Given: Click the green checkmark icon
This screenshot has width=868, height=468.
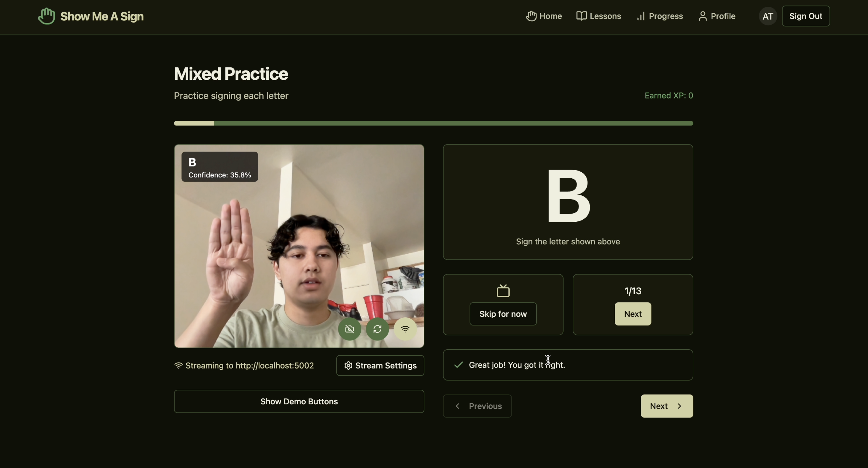Looking at the screenshot, I should [458, 365].
